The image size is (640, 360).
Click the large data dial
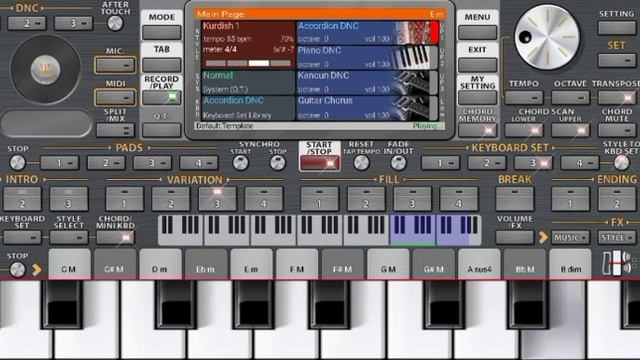click(x=547, y=37)
